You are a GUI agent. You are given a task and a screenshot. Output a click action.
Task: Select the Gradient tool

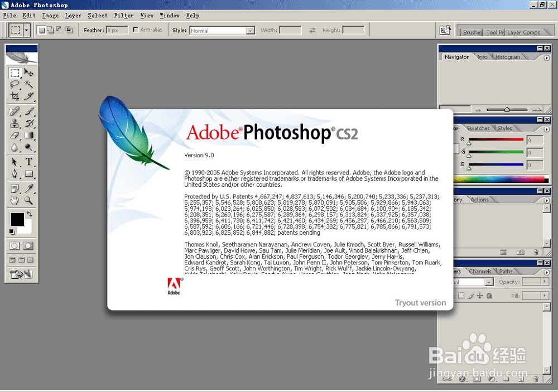29,135
